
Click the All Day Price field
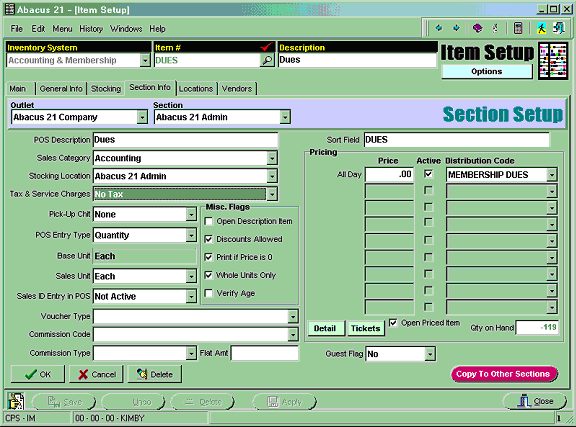pyautogui.click(x=389, y=175)
